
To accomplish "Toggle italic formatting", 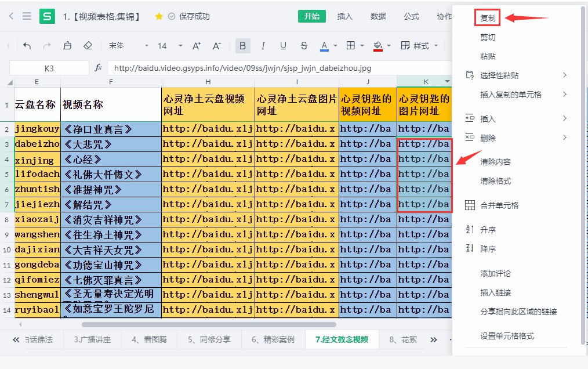I will click(x=263, y=46).
